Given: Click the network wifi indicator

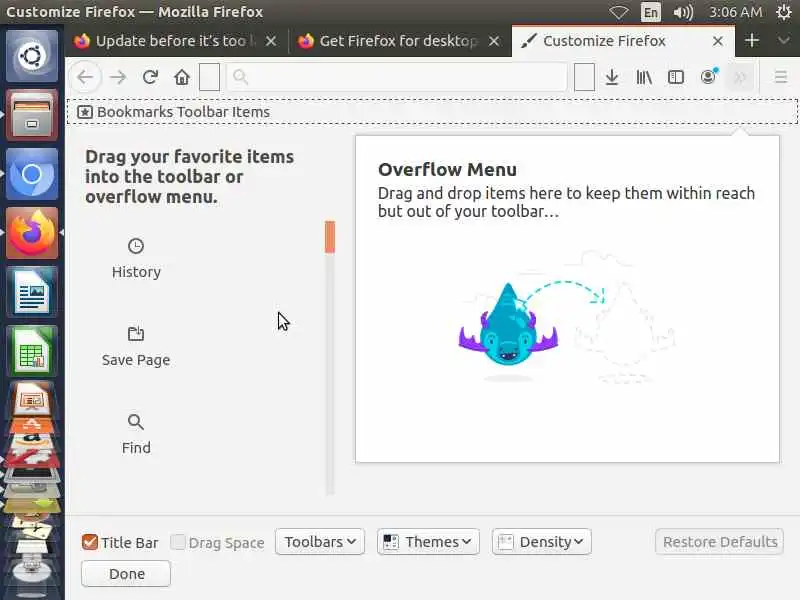Looking at the screenshot, I should point(618,12).
